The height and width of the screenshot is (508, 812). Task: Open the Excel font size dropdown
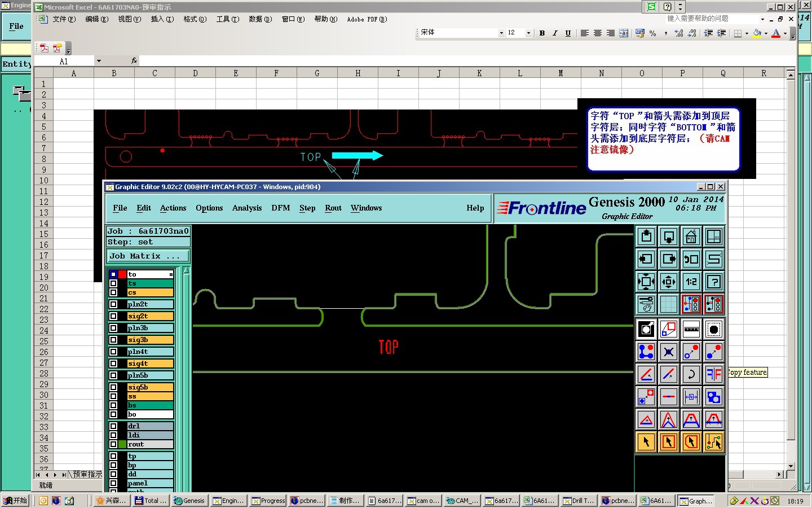pyautogui.click(x=528, y=33)
